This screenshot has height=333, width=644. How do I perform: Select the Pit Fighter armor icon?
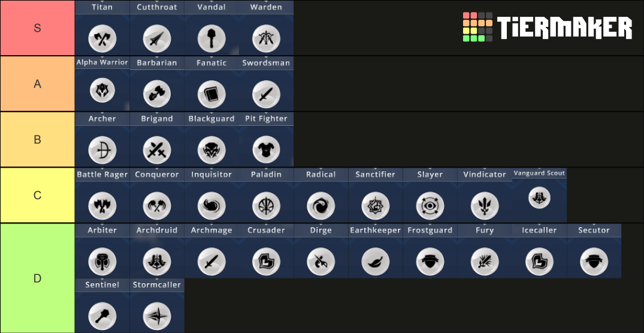point(266,150)
